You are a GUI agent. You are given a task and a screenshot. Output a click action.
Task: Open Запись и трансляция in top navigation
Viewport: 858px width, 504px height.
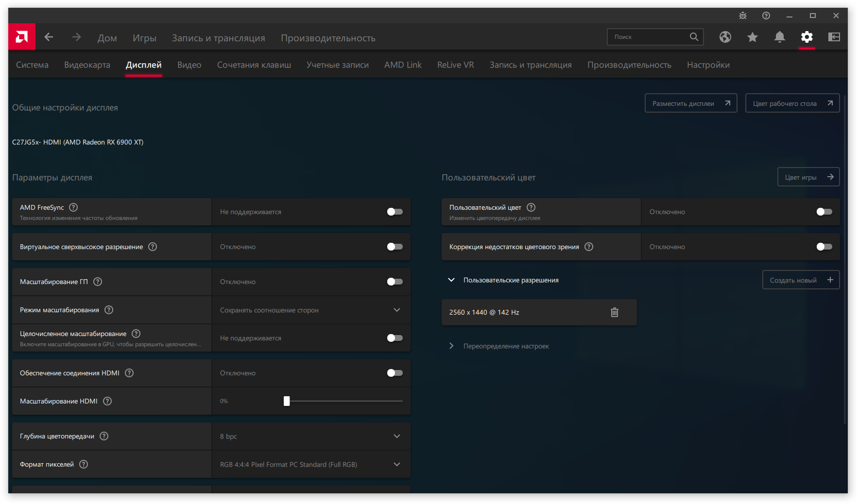[x=218, y=38]
